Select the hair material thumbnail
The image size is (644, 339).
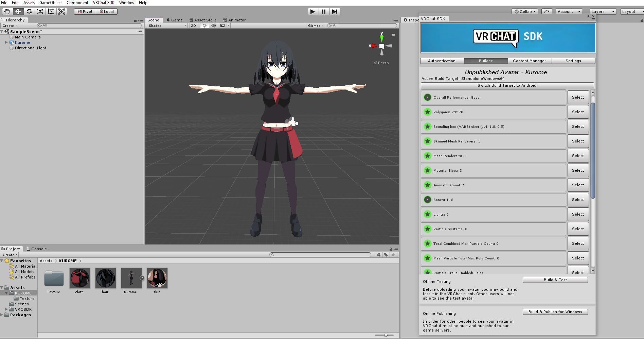coord(105,278)
